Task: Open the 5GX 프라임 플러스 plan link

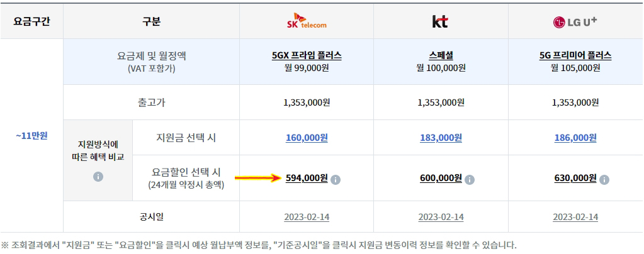Action: [307, 55]
